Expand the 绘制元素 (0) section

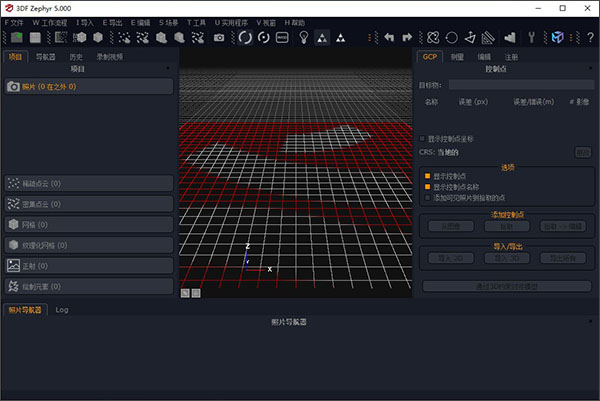pyautogui.click(x=89, y=287)
